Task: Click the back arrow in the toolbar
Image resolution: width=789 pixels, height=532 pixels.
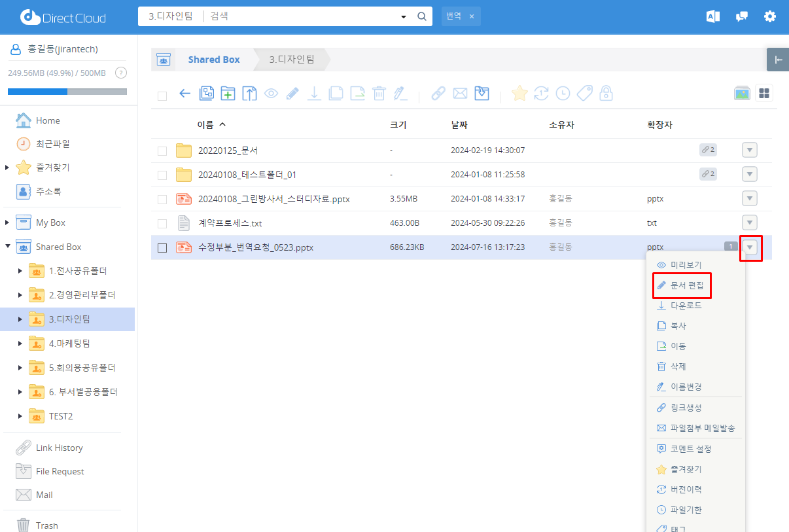Action: click(185, 94)
